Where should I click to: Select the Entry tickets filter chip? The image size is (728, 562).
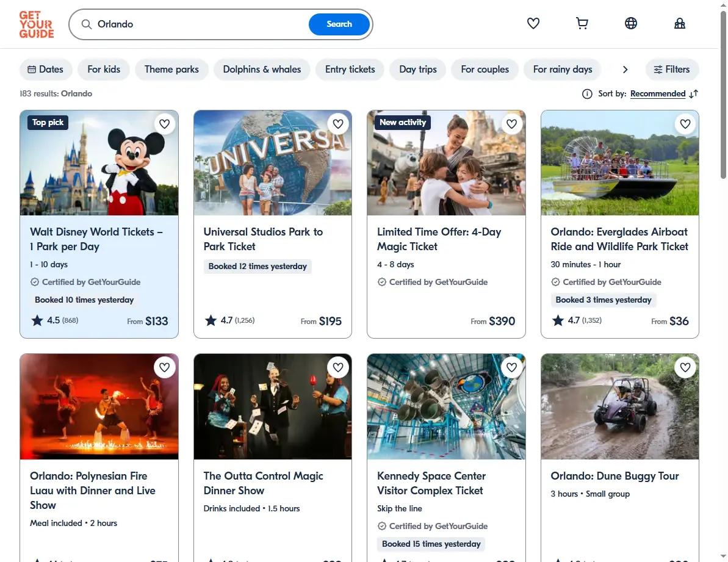[350, 70]
